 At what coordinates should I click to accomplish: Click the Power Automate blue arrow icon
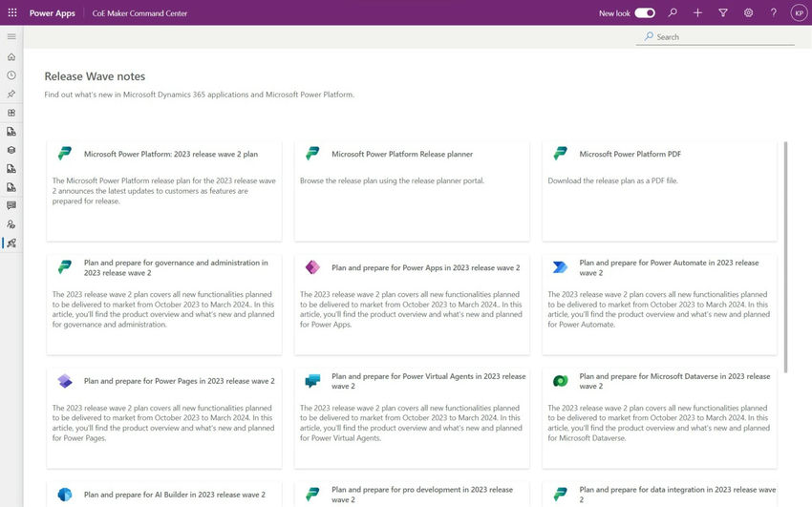561,267
